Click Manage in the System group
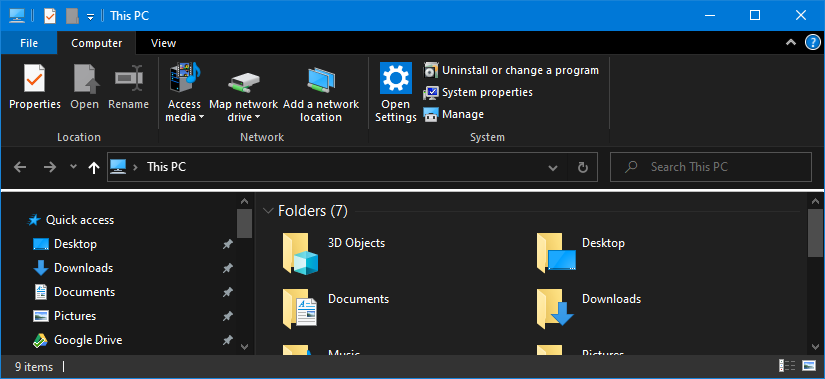This screenshot has height=379, width=825. (453, 114)
